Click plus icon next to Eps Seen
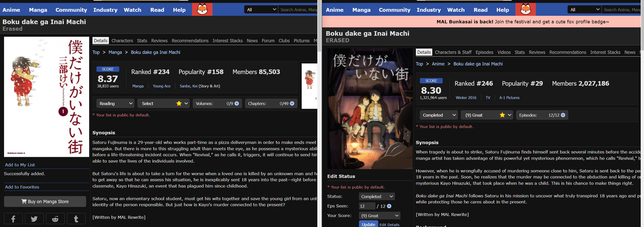Image resolution: width=644 pixels, height=227 pixels. pyautogui.click(x=389, y=206)
